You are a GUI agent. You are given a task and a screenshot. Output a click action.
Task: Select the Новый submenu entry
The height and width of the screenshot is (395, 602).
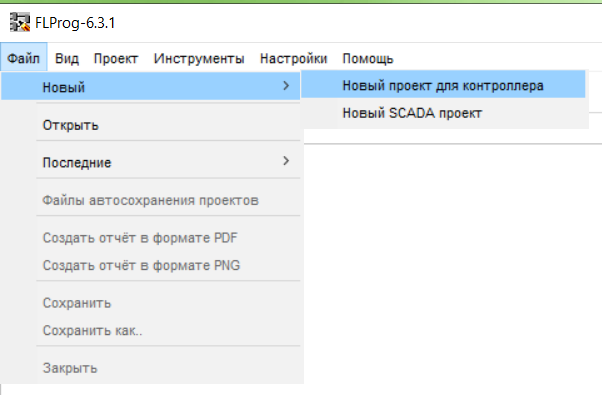click(150, 86)
